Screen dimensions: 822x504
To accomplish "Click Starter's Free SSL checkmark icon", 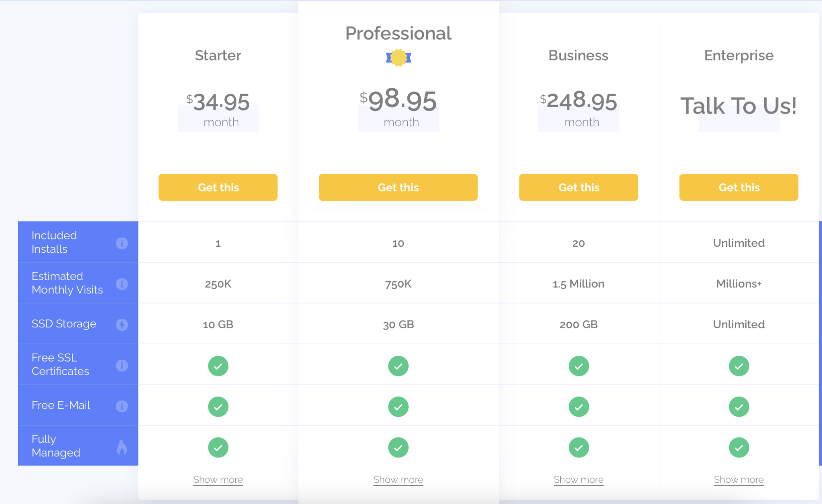I will tap(218, 366).
